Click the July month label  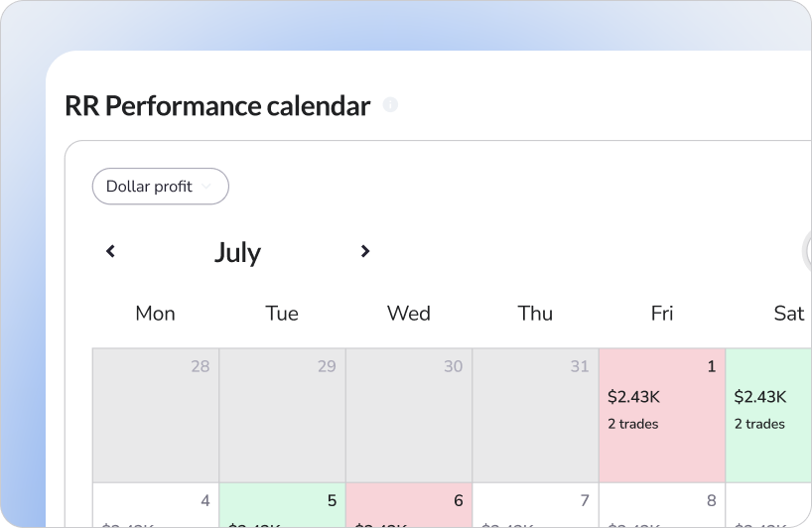[237, 253]
